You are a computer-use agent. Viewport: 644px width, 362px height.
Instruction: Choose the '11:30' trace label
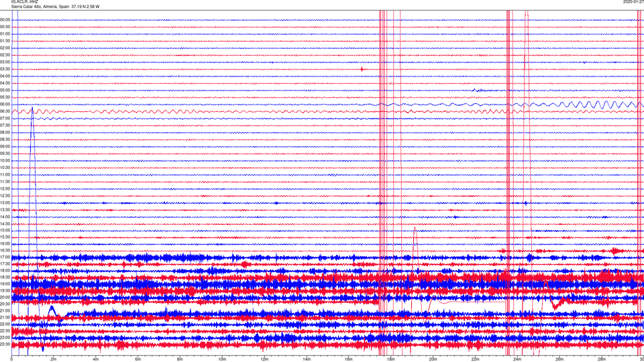tap(5, 182)
